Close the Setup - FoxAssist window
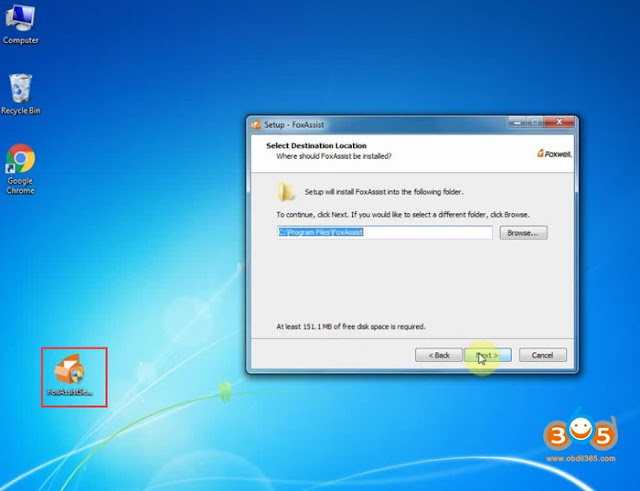Screen dimensions: 640x491 click(x=559, y=122)
